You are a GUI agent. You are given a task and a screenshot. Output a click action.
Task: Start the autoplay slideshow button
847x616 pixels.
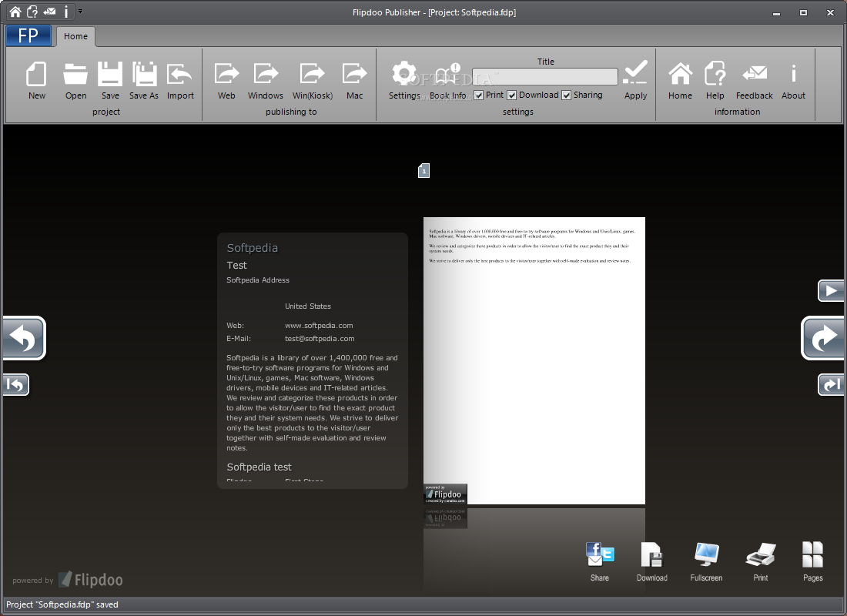coord(831,291)
